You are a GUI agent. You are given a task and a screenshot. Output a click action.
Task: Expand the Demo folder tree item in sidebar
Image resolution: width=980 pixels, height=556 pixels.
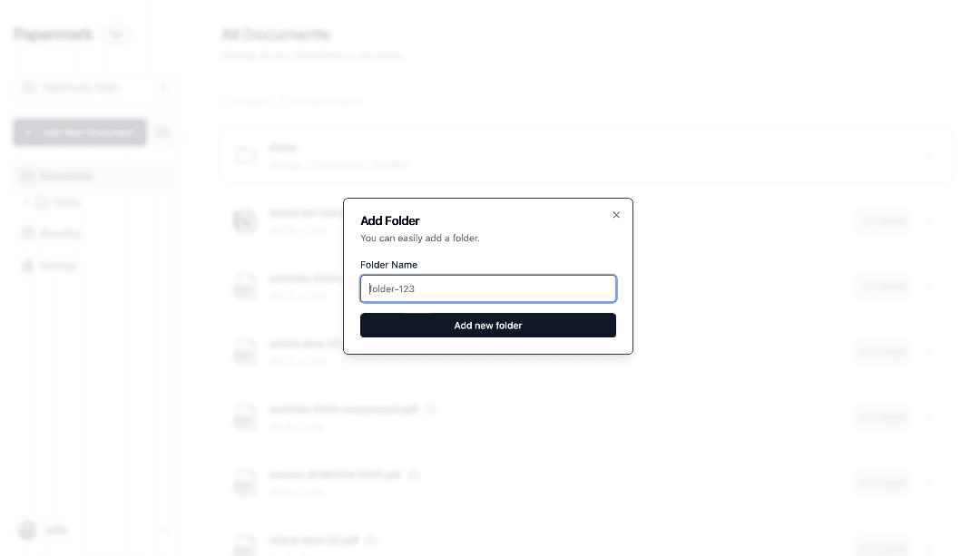click(27, 201)
